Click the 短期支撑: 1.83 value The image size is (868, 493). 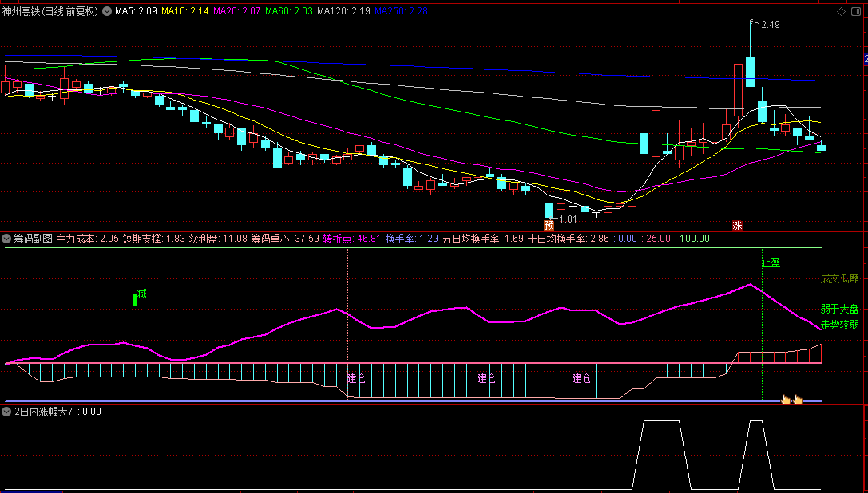pyautogui.click(x=154, y=239)
